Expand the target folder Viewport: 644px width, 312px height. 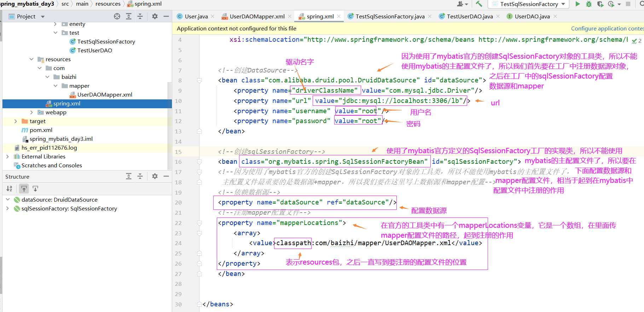[x=16, y=121]
